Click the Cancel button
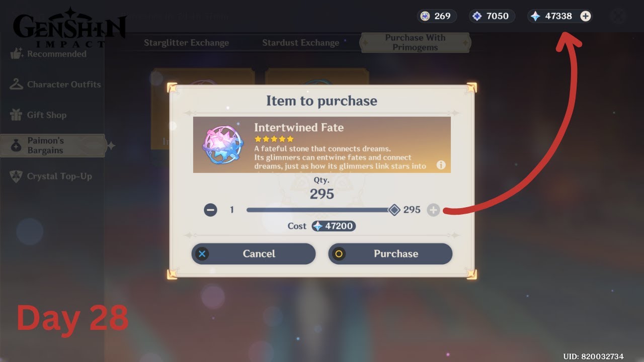 (x=254, y=254)
